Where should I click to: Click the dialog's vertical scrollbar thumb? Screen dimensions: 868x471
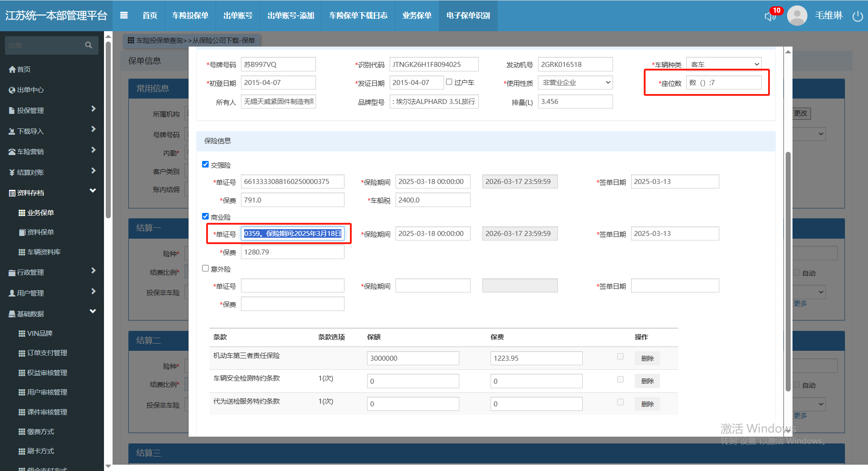pyautogui.click(x=788, y=271)
